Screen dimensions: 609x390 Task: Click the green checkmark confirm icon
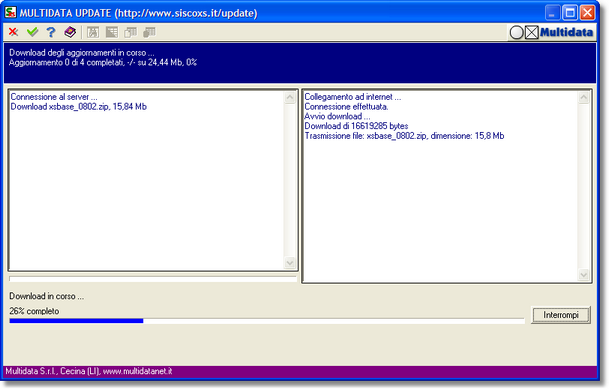pos(33,32)
